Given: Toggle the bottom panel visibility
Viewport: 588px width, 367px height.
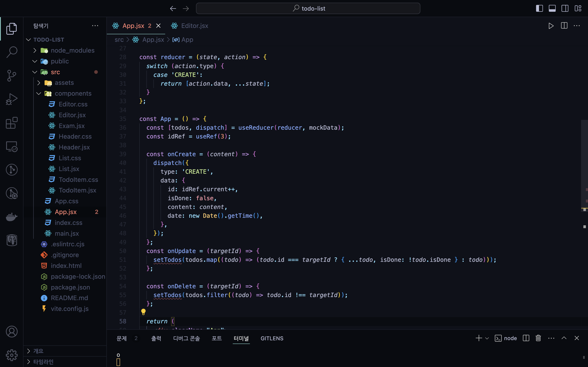Looking at the screenshot, I should pyautogui.click(x=552, y=9).
